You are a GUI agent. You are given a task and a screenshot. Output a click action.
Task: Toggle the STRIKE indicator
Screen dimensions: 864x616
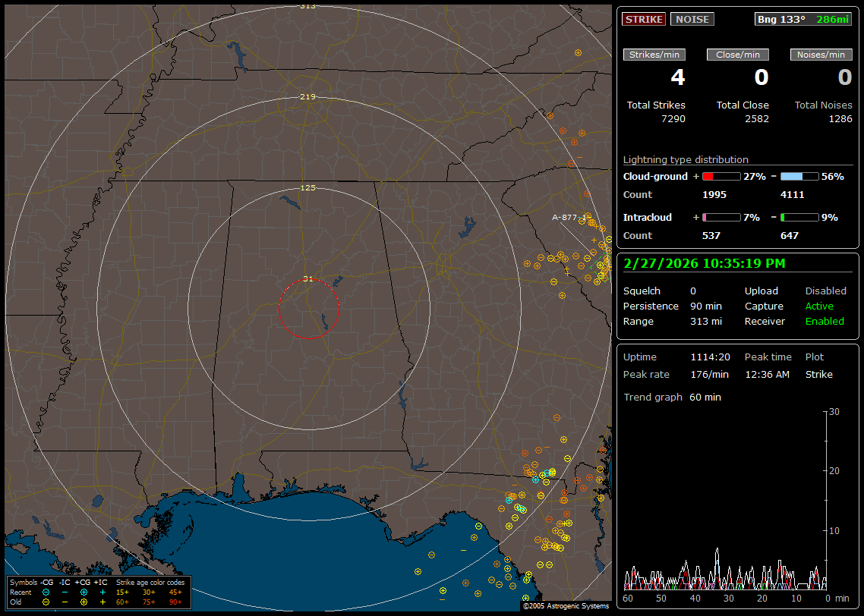(643, 19)
